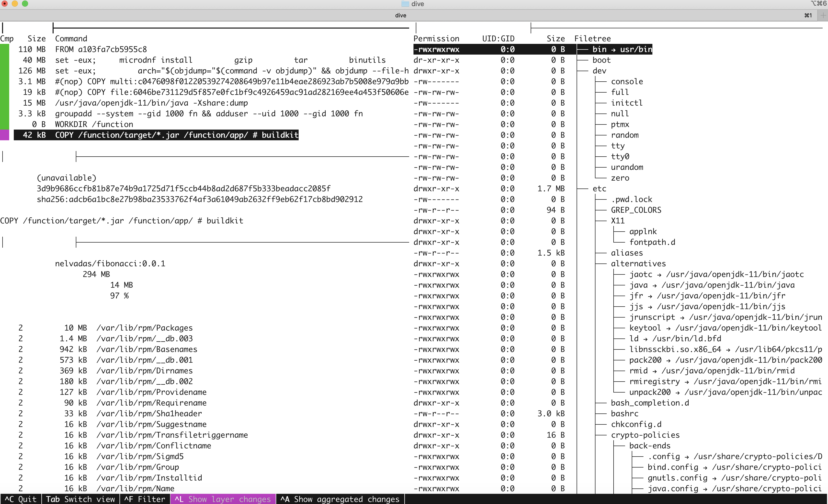
Task: Click the Command column header
Action: click(x=71, y=39)
